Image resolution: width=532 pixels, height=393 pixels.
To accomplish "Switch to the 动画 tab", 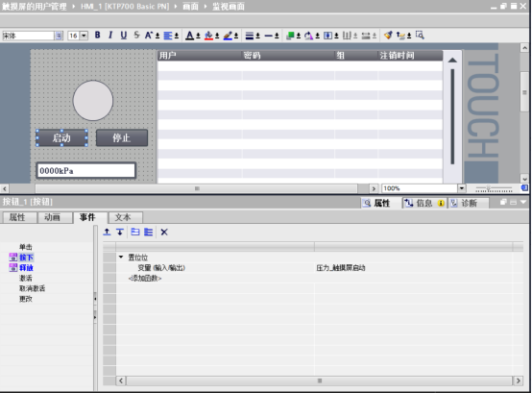I will coord(52,217).
